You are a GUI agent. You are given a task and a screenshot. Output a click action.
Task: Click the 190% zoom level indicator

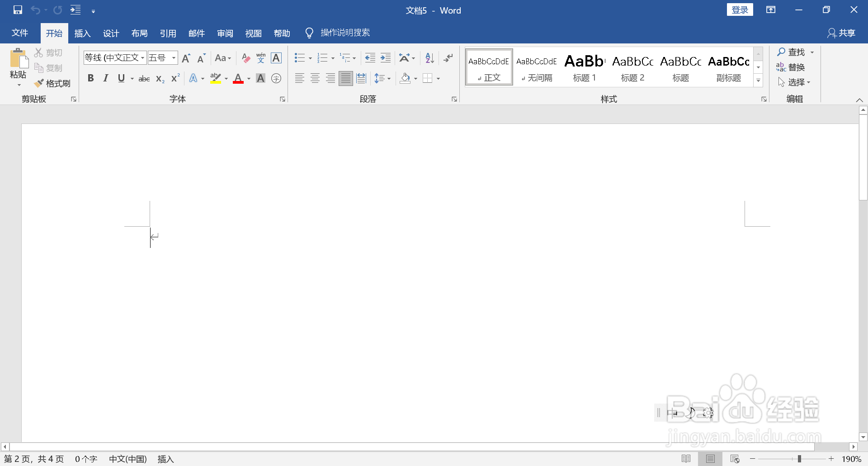[851, 459]
